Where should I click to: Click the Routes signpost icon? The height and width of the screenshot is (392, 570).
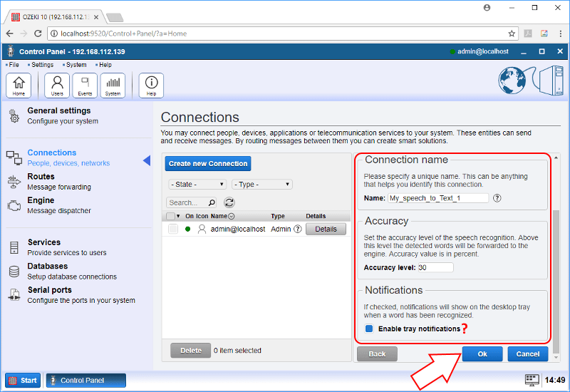tap(14, 182)
